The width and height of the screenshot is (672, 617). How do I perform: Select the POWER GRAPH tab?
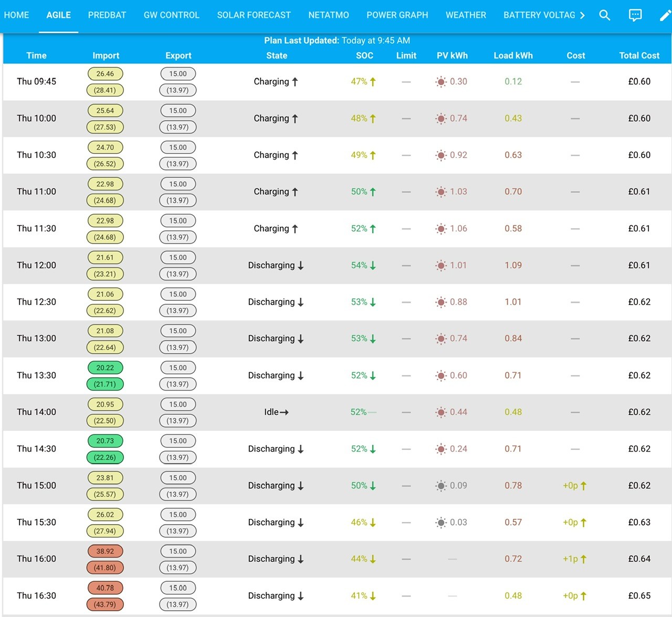pos(397,15)
